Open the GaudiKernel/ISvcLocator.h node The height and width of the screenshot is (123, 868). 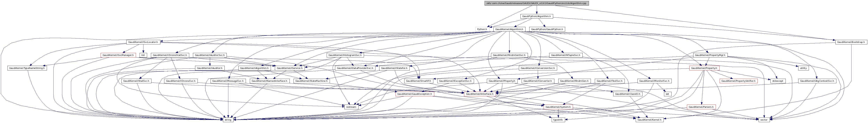coord(144,42)
